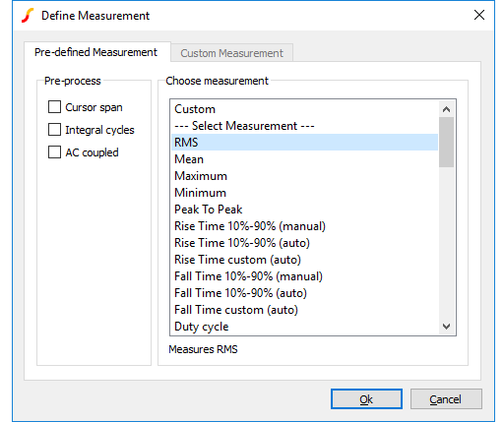Screen dimensions: 504x422
Task: Confirm with the Ok button
Action: pos(366,399)
